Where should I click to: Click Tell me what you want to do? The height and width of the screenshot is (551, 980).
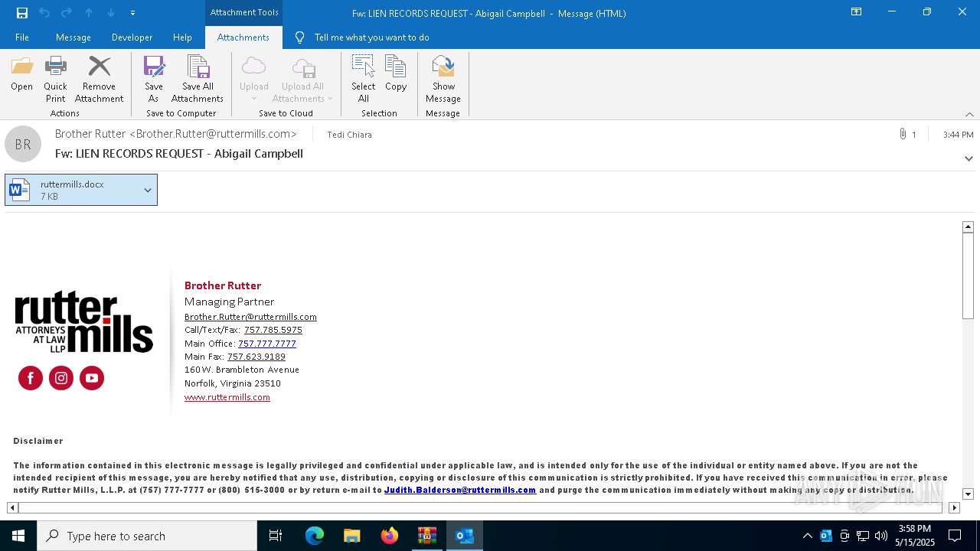click(371, 37)
